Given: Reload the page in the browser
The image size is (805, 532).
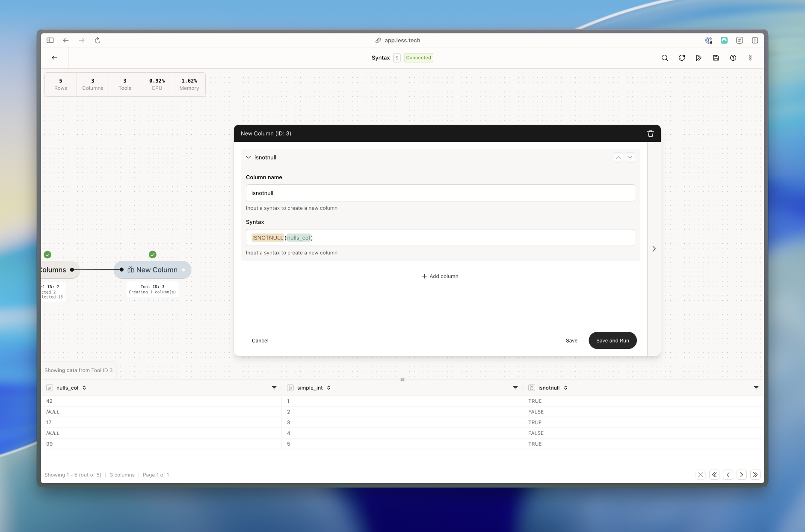Looking at the screenshot, I should 98,40.
